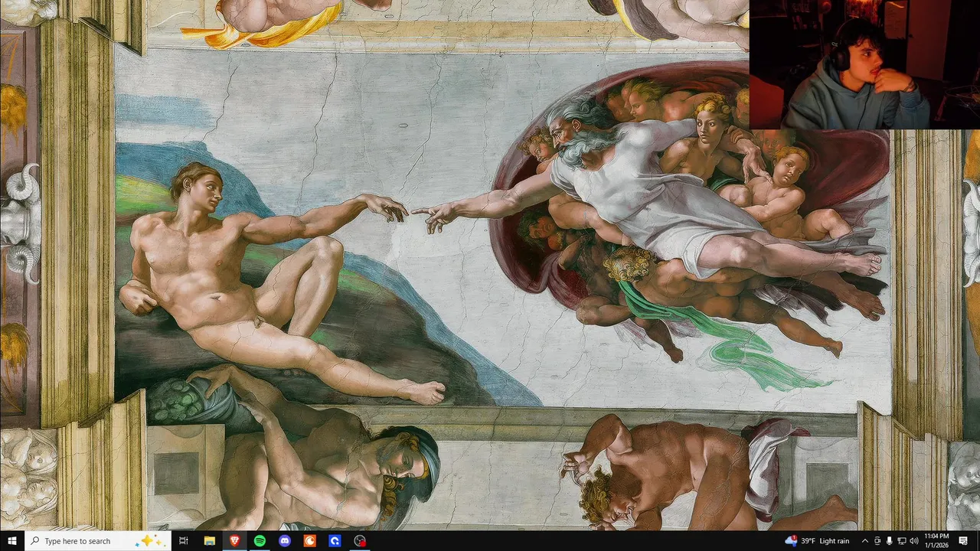Open Discord from the taskbar
The height and width of the screenshot is (551, 980).
point(285,541)
